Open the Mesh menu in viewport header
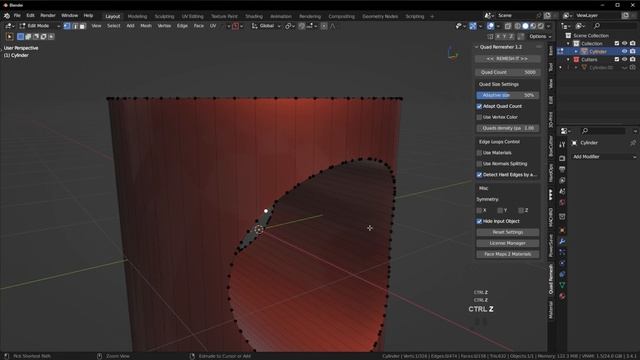Image resolution: width=640 pixels, height=360 pixels. [x=146, y=26]
